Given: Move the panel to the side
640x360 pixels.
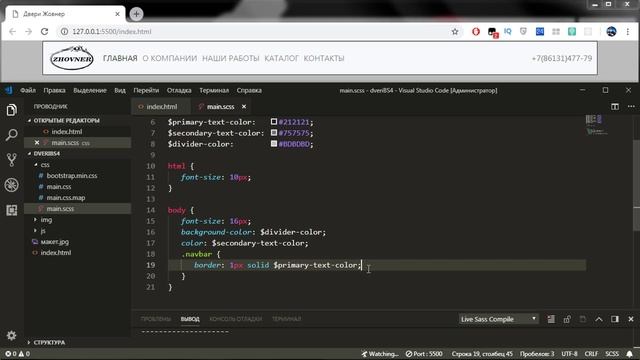Looking at the screenshot, I should point(615,319).
